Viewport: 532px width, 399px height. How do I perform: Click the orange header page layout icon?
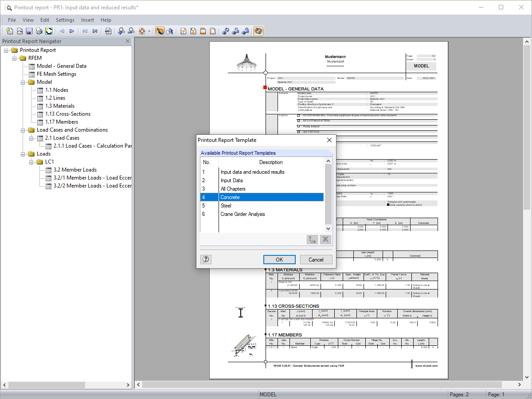[203, 31]
